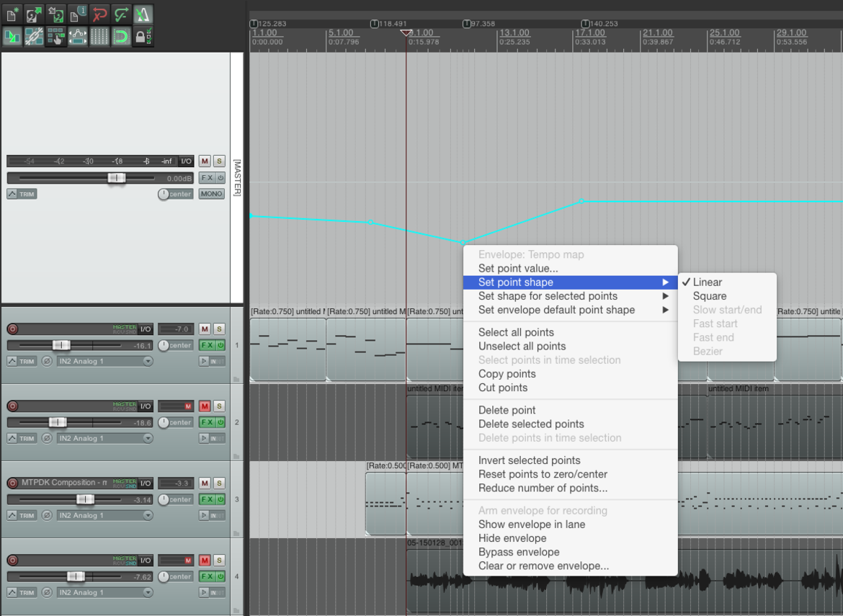The height and width of the screenshot is (616, 843).
Task: Click the Save Project toolbar icon
Action: point(56,14)
